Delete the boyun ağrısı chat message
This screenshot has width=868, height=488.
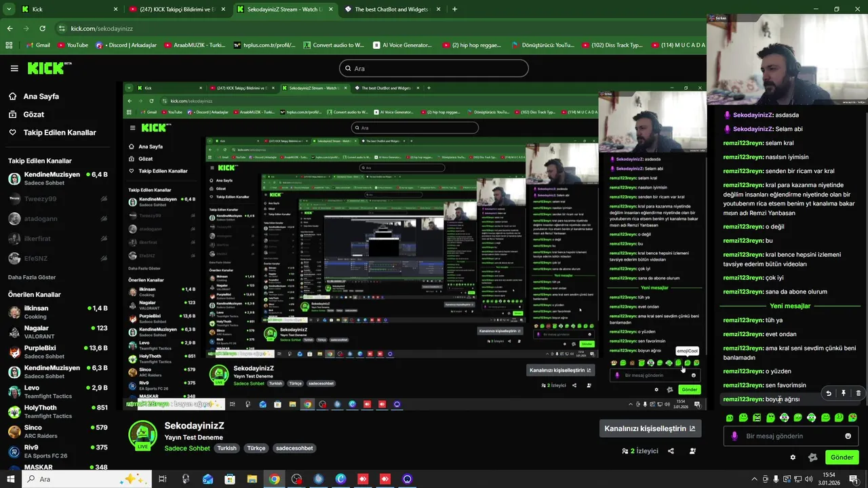point(858,393)
